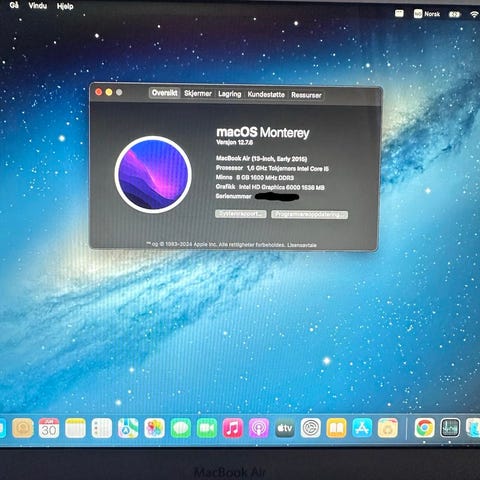
Task: Select the macOS Monterey title text
Action: coord(263,132)
